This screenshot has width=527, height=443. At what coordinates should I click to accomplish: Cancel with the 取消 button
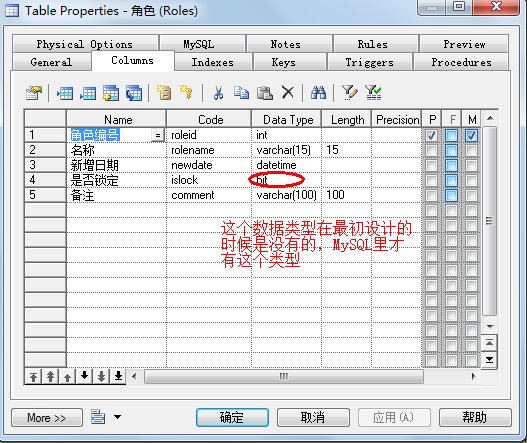click(x=313, y=418)
